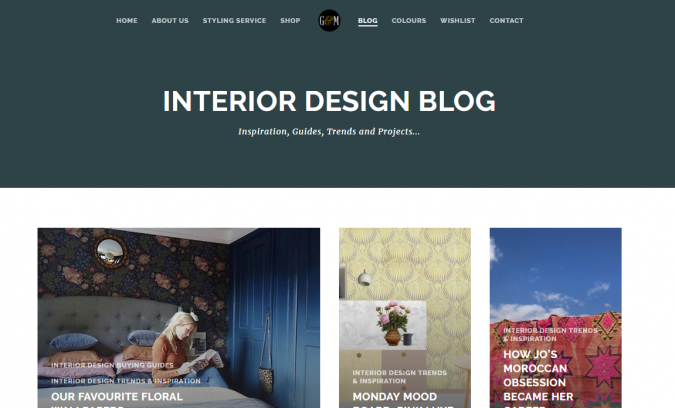675x408 pixels.
Task: Select the Blog navigation tab
Action: [x=368, y=21]
